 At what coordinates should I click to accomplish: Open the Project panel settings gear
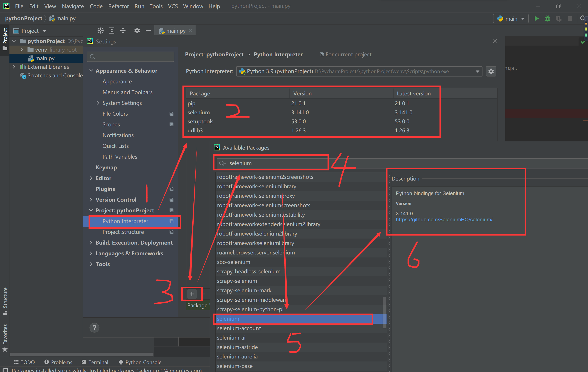(x=137, y=31)
